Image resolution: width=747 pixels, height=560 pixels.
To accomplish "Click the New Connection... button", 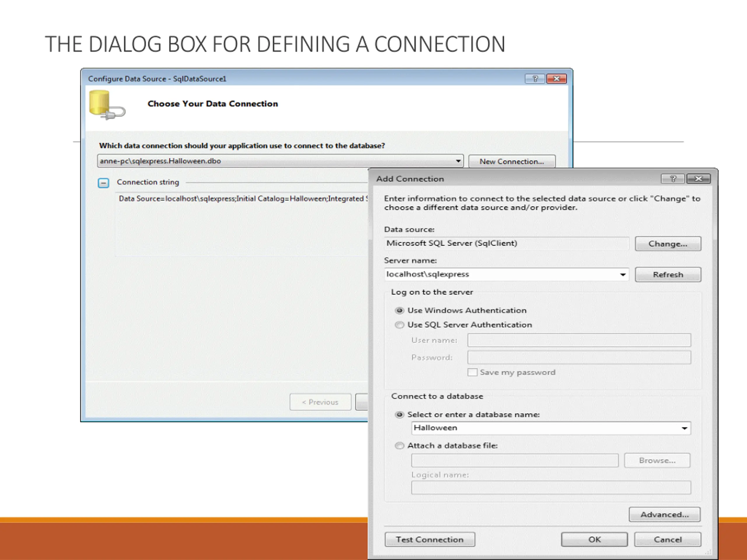I will pyautogui.click(x=512, y=161).
